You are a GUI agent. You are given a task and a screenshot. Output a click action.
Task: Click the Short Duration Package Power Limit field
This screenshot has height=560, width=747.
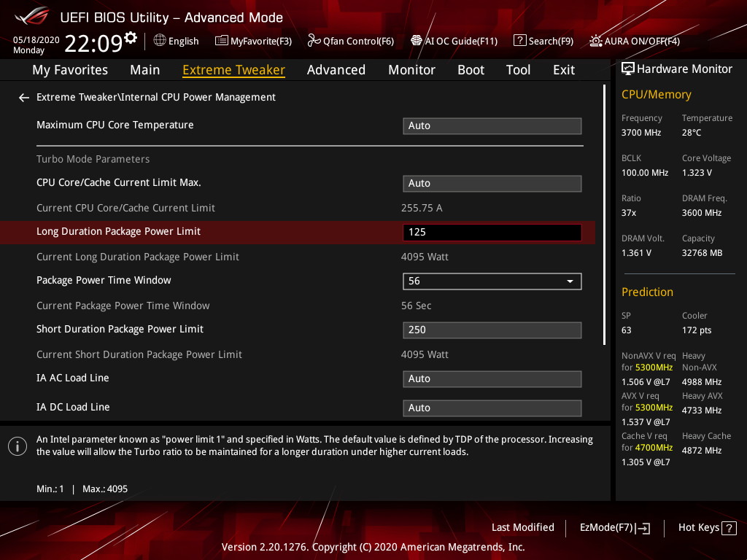[x=492, y=330]
